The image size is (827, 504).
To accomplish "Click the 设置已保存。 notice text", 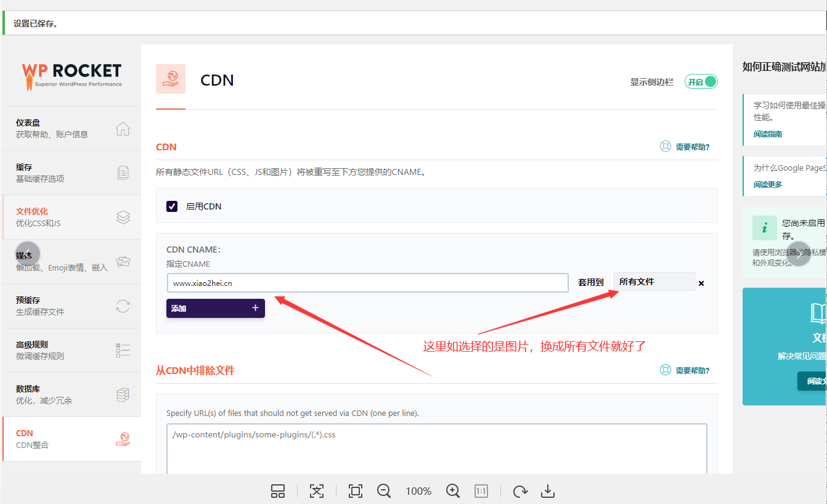I will tap(36, 23).
